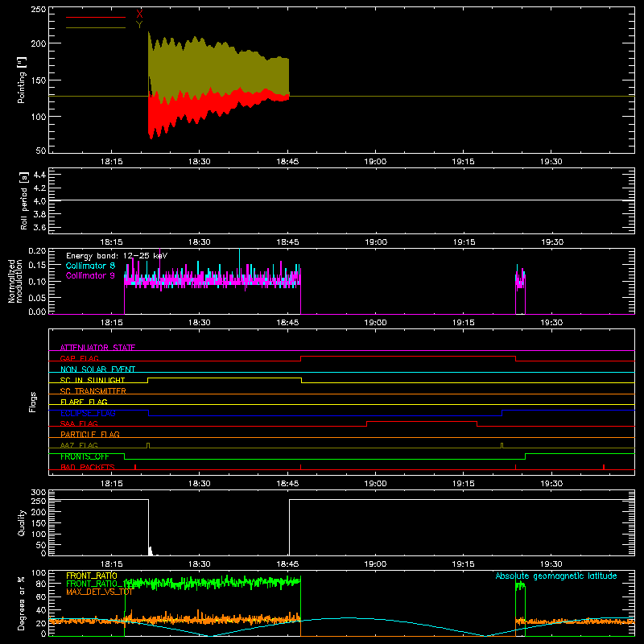Click the SC_TRANSMITTER flag label
The height and width of the screenshot is (644, 644).
[x=93, y=391]
